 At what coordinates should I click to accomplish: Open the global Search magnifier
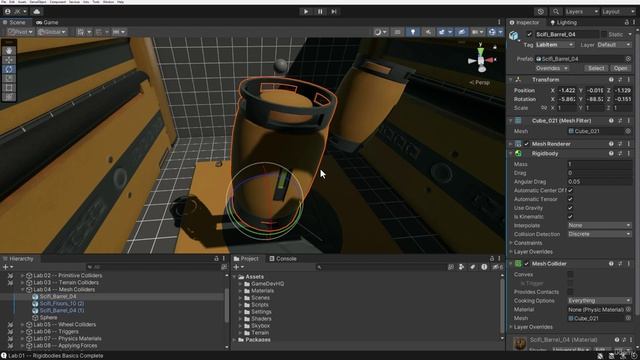[x=556, y=11]
